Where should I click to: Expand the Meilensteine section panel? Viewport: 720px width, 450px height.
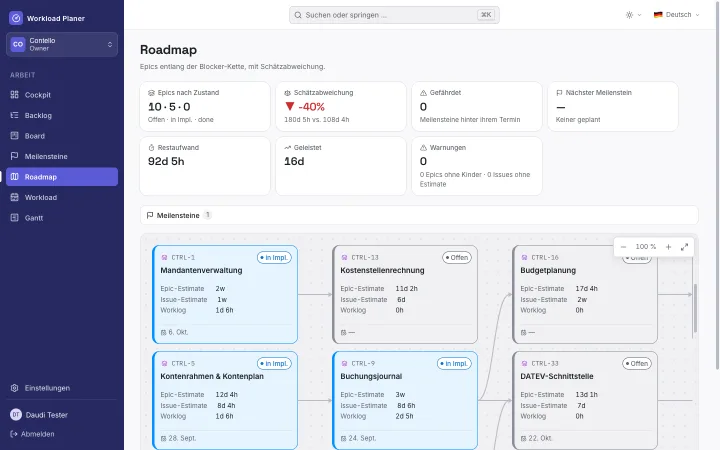[x=419, y=215]
